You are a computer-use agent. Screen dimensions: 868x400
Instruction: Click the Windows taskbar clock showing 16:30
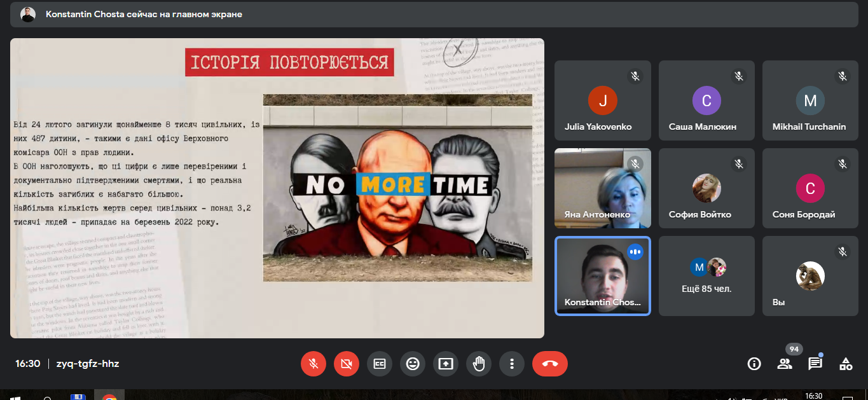(x=814, y=396)
